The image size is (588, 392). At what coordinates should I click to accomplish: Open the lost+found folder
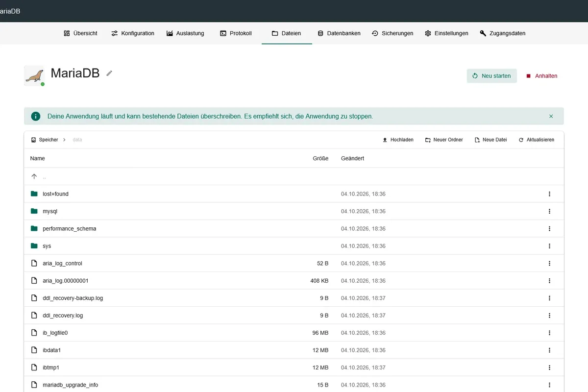coord(55,194)
